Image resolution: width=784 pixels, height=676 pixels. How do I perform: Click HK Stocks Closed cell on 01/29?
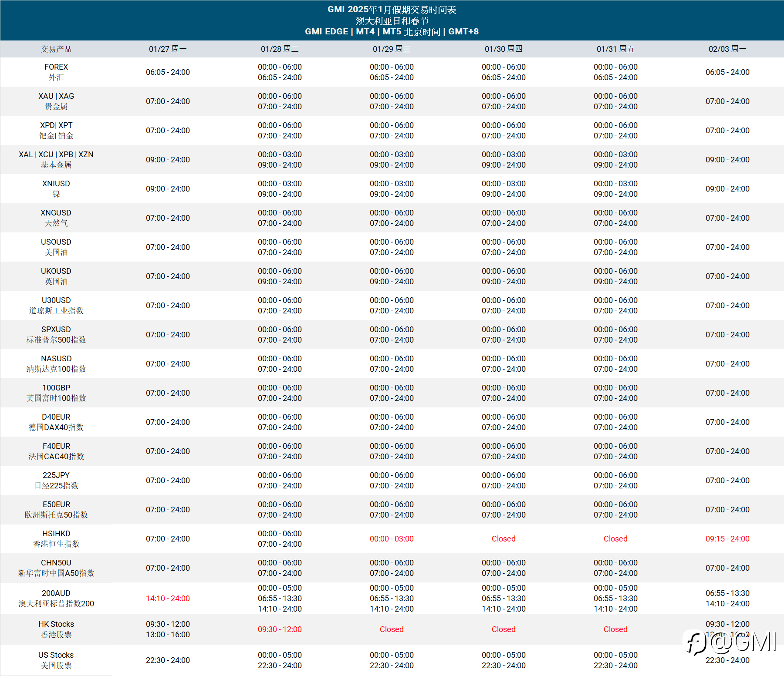(392, 629)
